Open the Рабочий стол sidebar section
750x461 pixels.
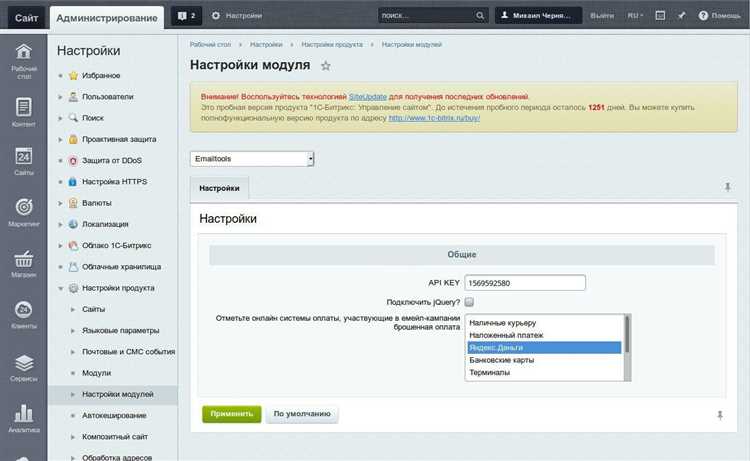pyautogui.click(x=23, y=61)
